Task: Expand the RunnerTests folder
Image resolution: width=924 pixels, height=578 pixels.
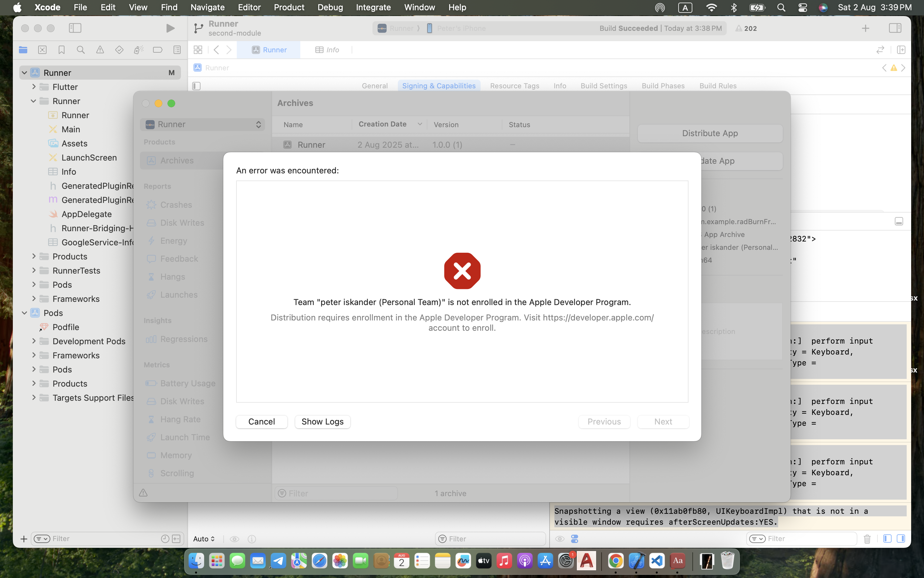Action: pyautogui.click(x=34, y=270)
